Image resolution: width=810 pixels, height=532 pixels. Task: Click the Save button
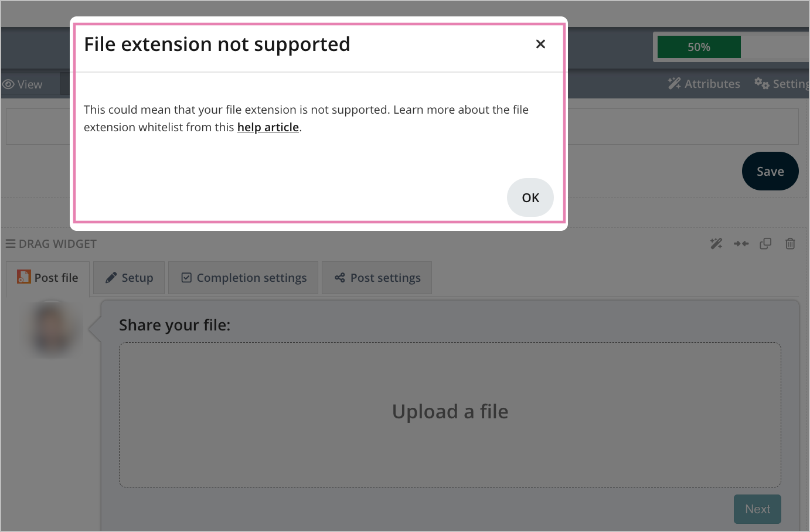click(770, 171)
